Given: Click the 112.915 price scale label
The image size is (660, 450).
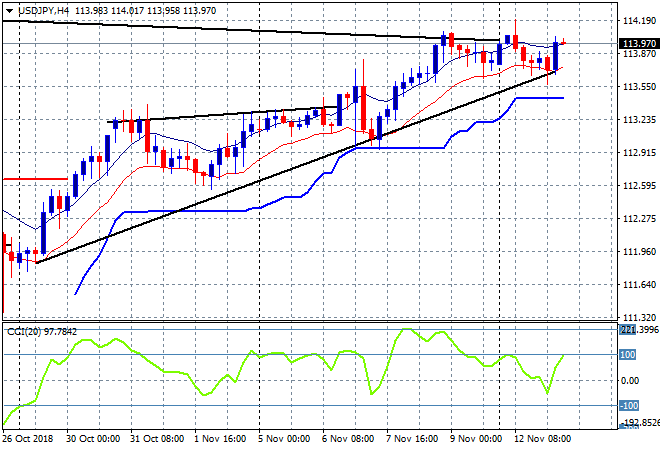Looking at the screenshot, I should pos(639,153).
